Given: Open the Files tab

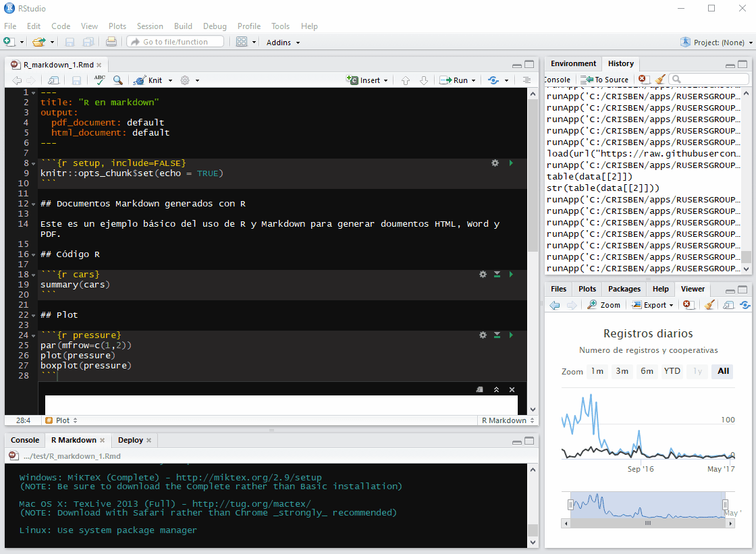Looking at the screenshot, I should [x=558, y=289].
